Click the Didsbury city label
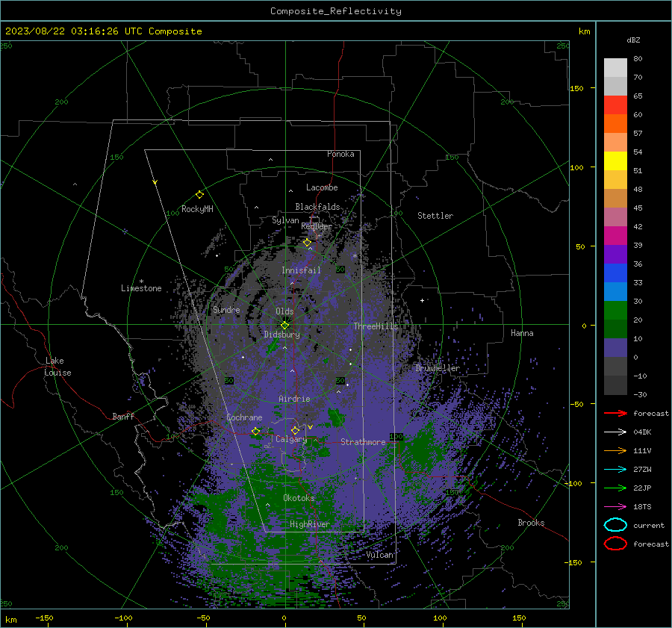The width and height of the screenshot is (672, 628). click(281, 335)
